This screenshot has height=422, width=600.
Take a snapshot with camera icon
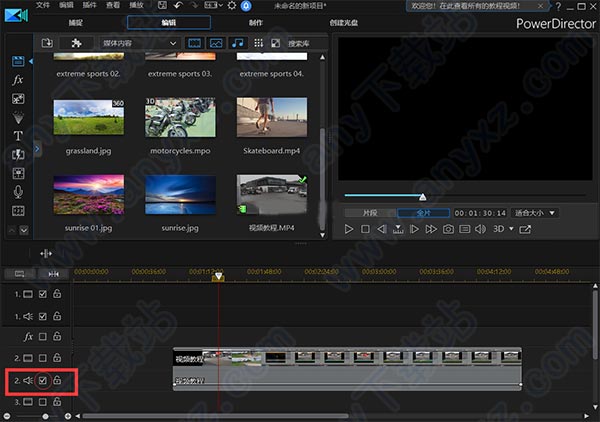coord(448,229)
